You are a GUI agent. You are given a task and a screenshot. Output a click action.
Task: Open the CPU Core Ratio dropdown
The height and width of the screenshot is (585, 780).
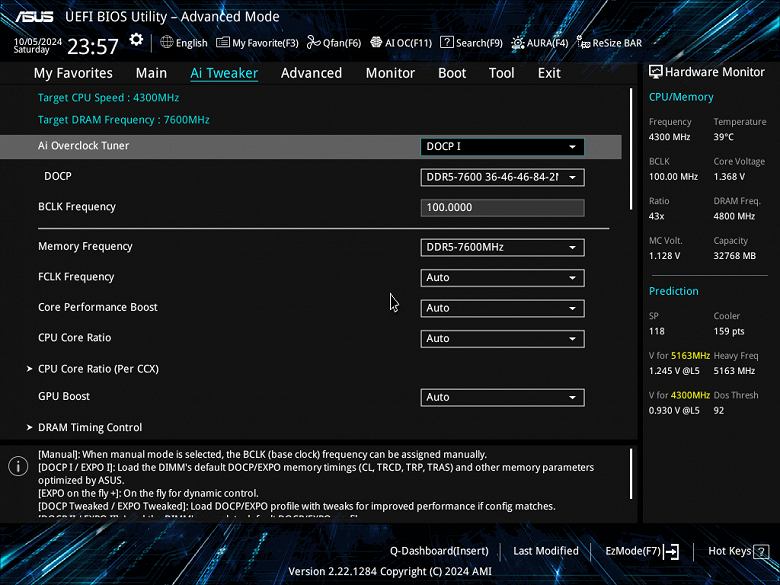(x=502, y=338)
